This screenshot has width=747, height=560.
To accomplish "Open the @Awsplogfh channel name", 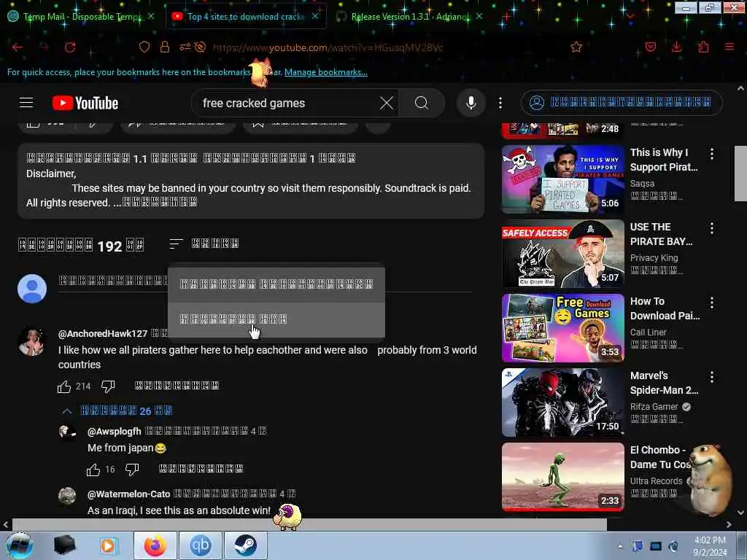I will [115, 432].
